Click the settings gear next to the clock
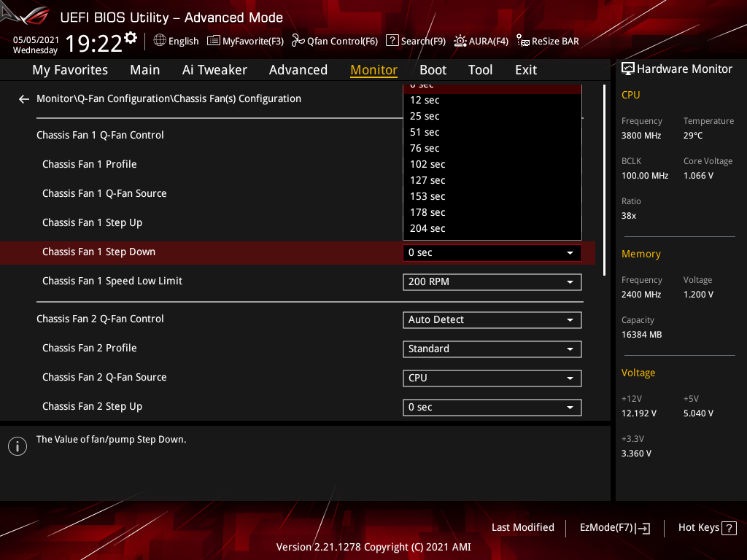This screenshot has width=747, height=560. click(x=131, y=38)
